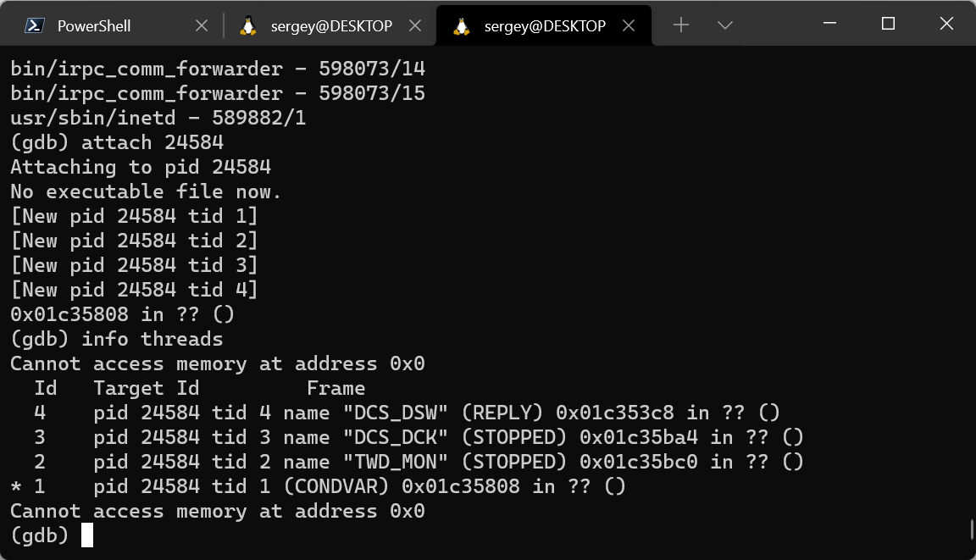Click the PowerShell icon in the first tab
This screenshot has width=976, height=560.
33,25
